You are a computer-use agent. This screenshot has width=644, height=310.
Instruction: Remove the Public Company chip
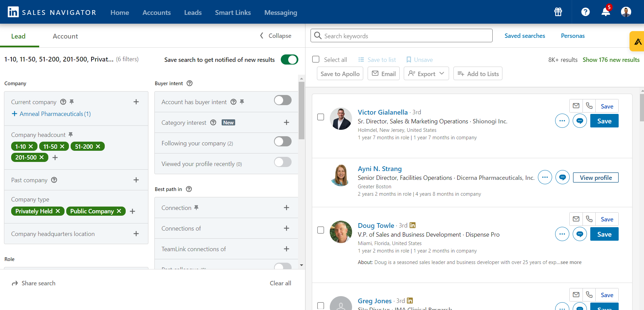[119, 211]
